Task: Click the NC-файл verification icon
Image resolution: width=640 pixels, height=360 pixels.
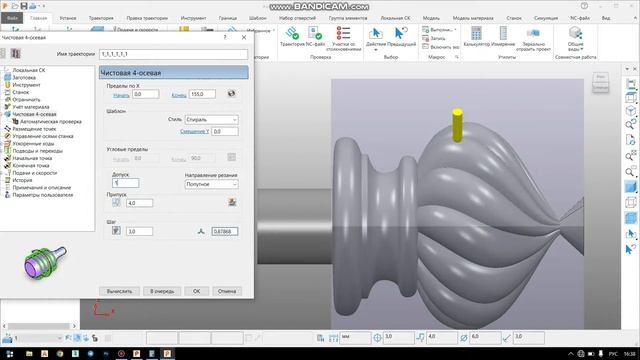Action: (x=315, y=33)
